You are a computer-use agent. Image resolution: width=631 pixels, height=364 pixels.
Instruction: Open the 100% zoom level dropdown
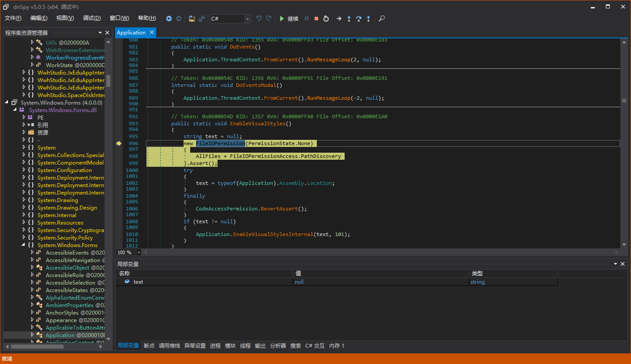tap(138, 252)
